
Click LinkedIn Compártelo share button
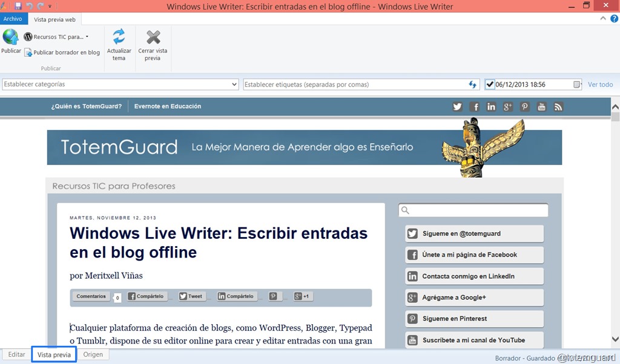[x=237, y=296]
